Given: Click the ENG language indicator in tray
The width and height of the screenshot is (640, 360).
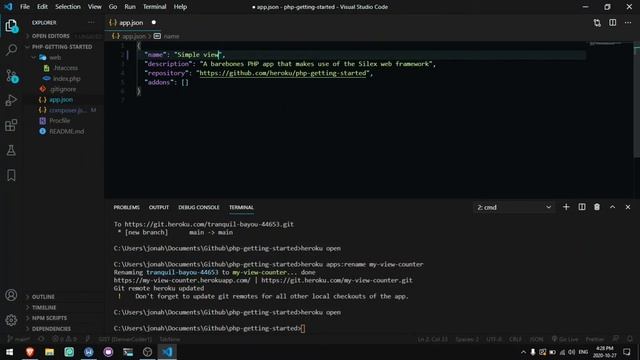Looking at the screenshot, I should click(583, 352).
